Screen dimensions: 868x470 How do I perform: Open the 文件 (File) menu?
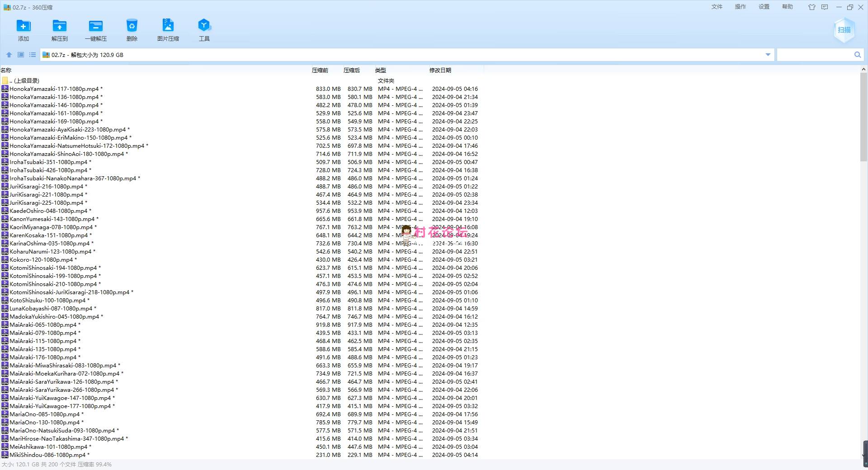coord(717,7)
